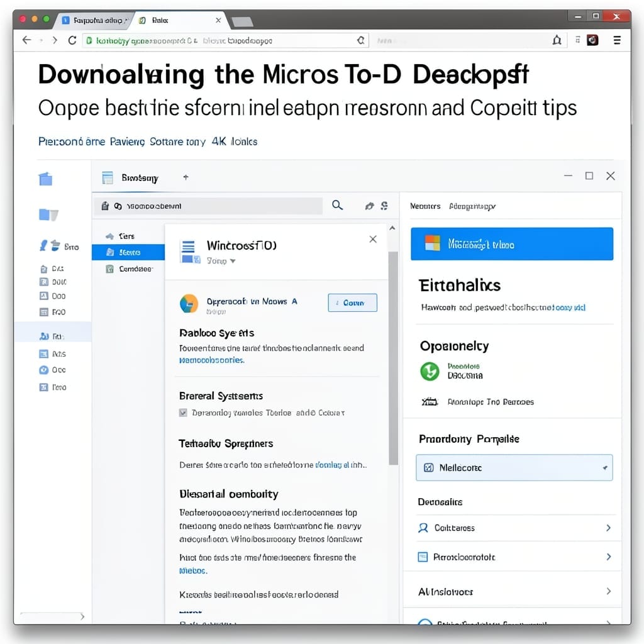Select the 'Bimtsony' app tab

coord(131,178)
